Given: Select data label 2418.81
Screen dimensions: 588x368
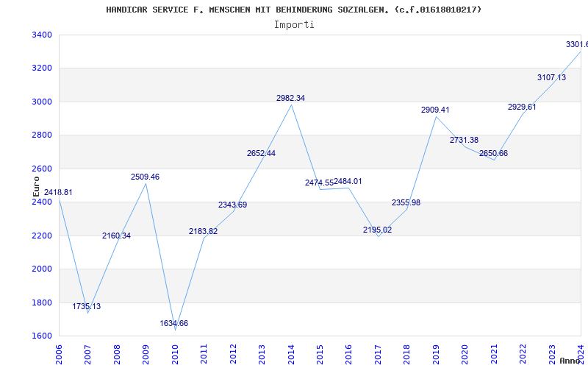Looking at the screenshot, I should pos(58,192).
